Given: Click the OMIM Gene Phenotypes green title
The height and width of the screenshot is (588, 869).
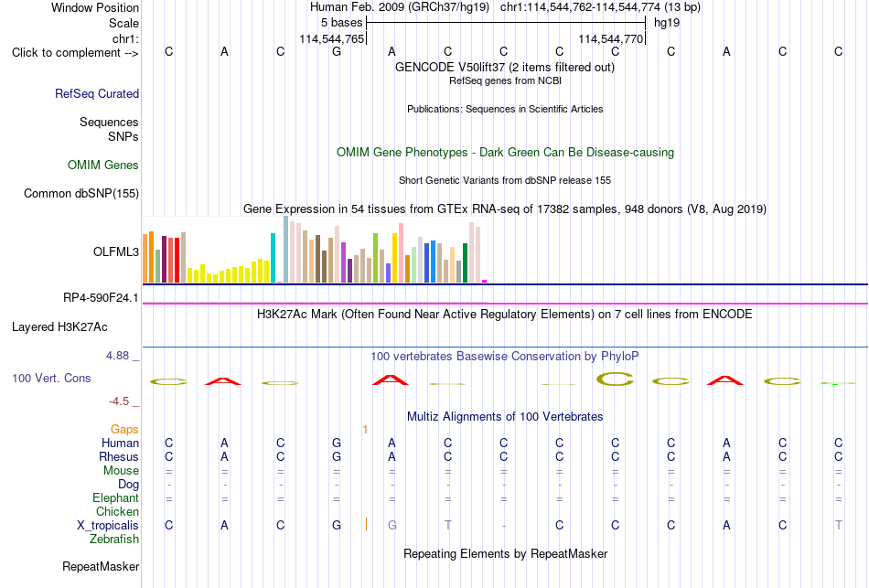Looking at the screenshot, I should (506, 153).
